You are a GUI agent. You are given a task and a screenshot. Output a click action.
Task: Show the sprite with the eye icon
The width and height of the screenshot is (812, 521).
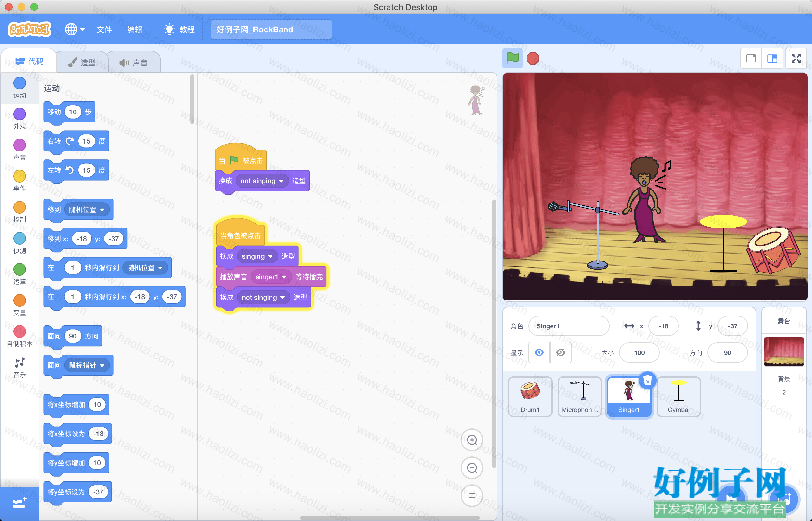pyautogui.click(x=539, y=352)
